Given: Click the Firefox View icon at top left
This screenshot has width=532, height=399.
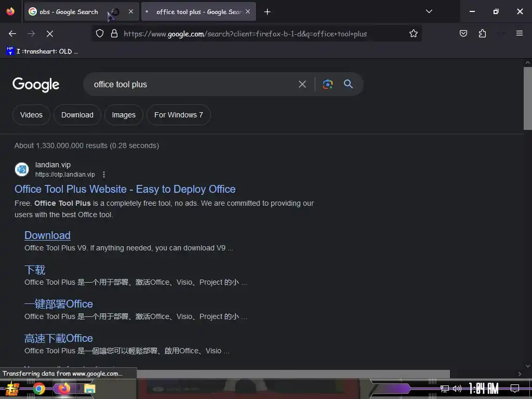Looking at the screenshot, I should (x=10, y=11).
